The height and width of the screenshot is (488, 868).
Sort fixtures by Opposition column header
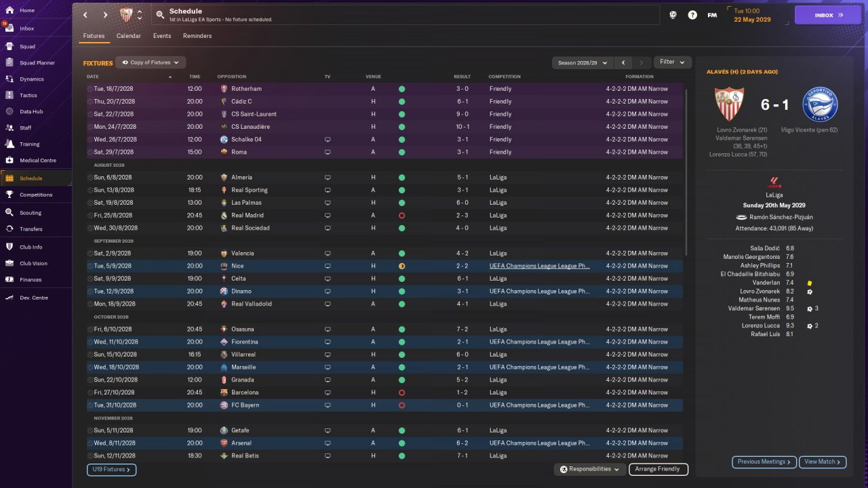coord(232,77)
